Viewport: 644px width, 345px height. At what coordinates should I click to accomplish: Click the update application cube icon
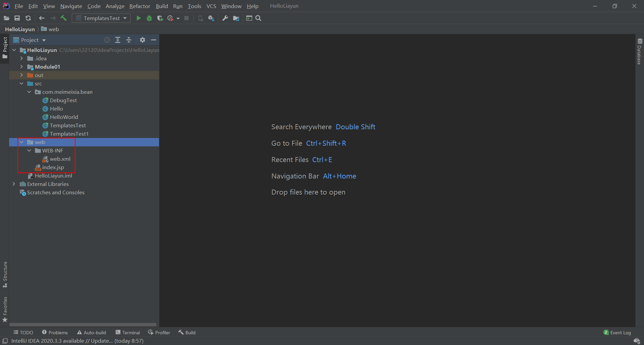pyautogui.click(x=211, y=18)
